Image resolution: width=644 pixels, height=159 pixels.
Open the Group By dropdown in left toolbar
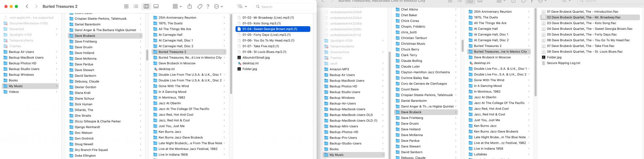(177, 7)
